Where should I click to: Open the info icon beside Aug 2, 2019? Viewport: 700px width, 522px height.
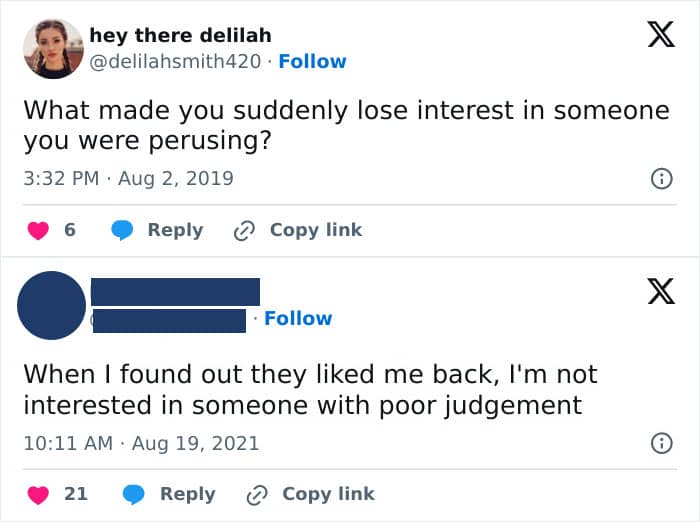[661, 179]
